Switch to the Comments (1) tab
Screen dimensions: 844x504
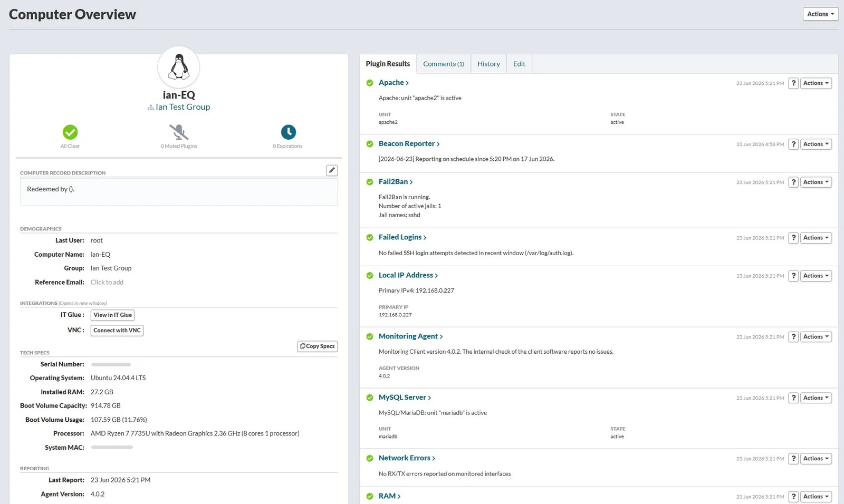[444, 64]
